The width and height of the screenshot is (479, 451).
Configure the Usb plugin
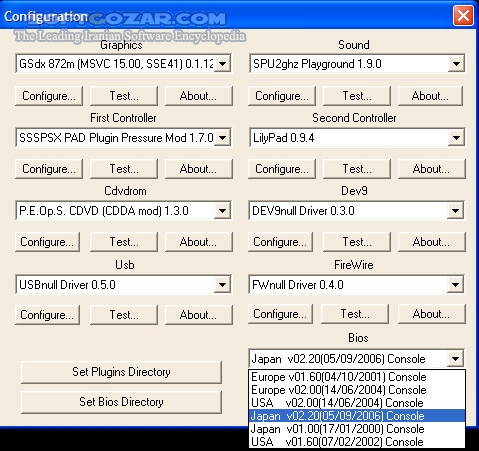47,315
